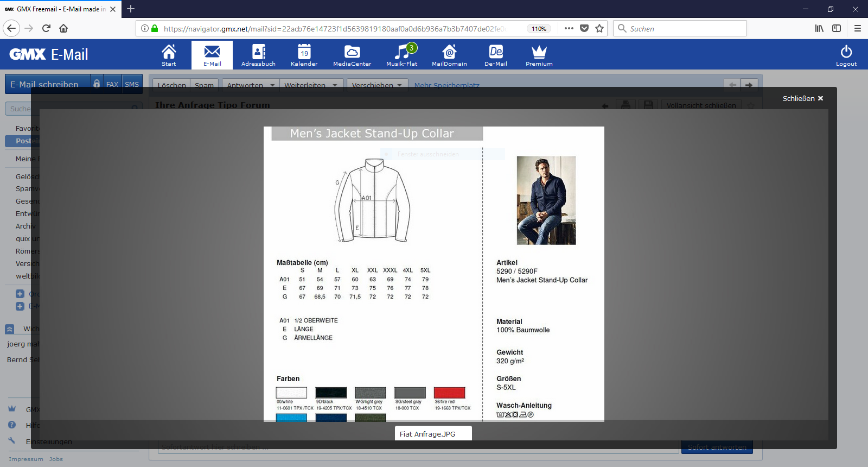Open the Kalender icon

[304, 55]
